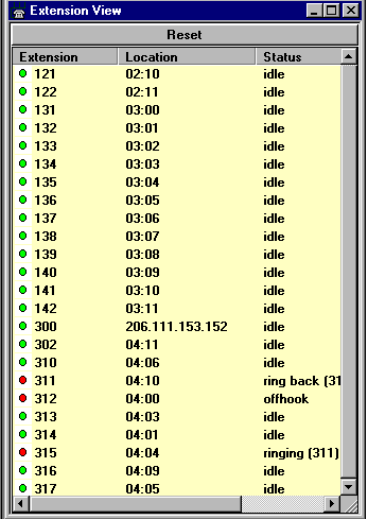
Task: Select extension number 300
Action: click(46, 326)
